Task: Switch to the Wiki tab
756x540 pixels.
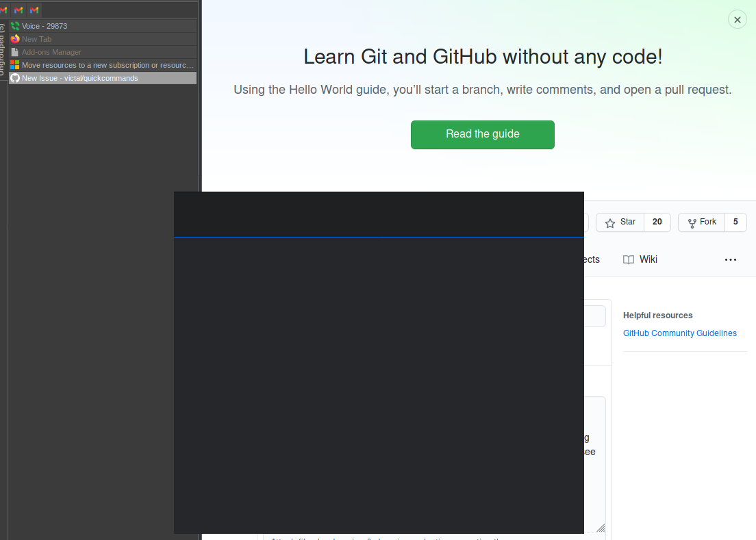Action: pyautogui.click(x=640, y=259)
